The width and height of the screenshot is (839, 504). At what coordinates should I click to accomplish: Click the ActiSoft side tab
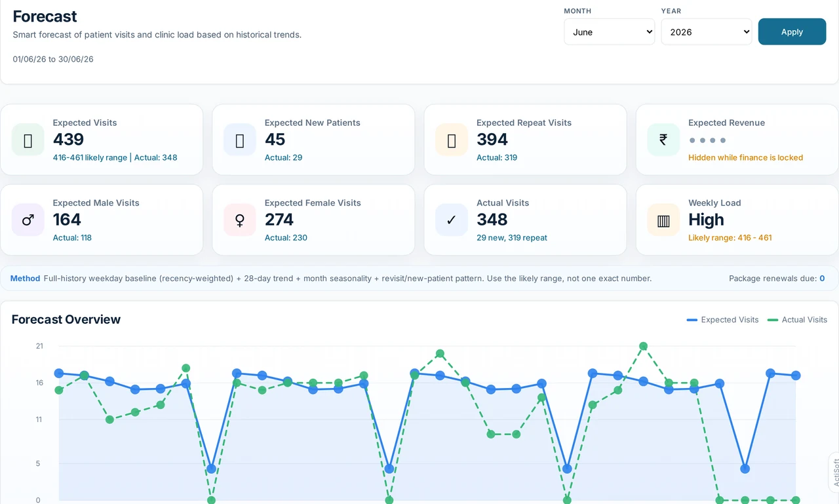click(834, 473)
